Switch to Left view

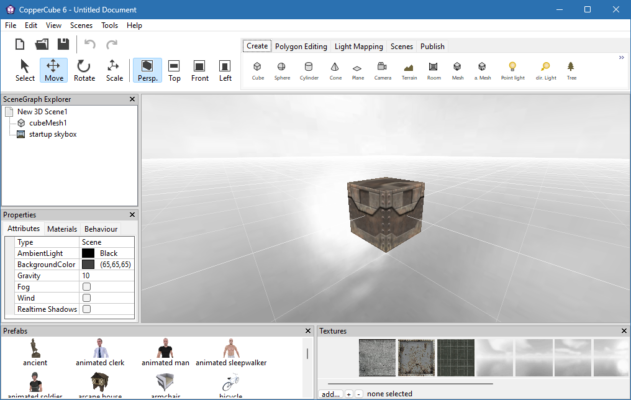(x=225, y=70)
